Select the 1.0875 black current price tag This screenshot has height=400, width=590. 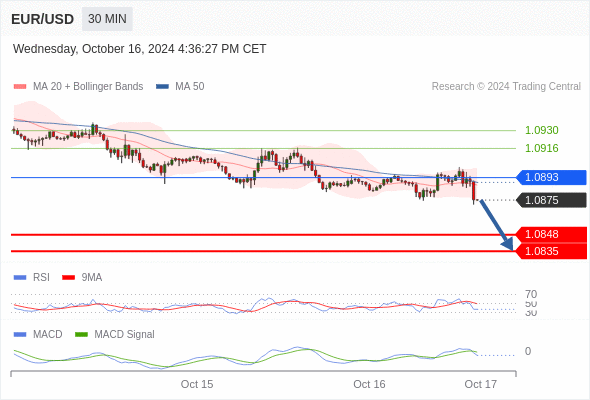tap(551, 200)
